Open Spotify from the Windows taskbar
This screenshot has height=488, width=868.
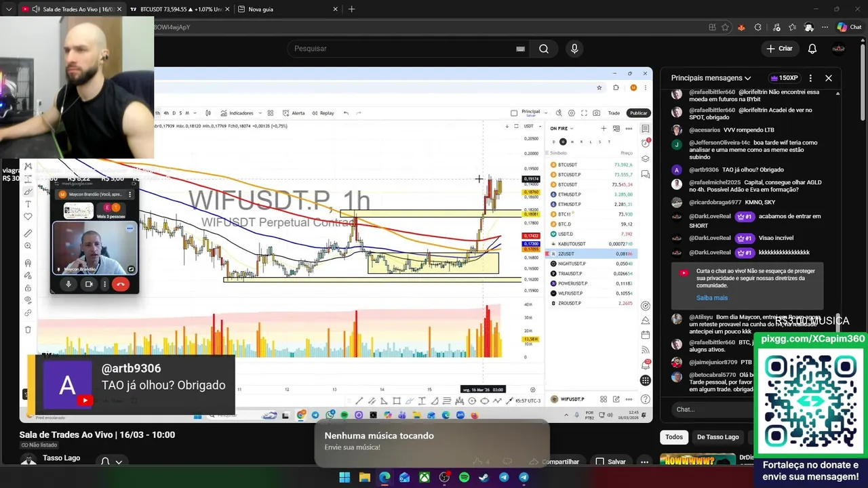pyautogui.click(x=464, y=477)
